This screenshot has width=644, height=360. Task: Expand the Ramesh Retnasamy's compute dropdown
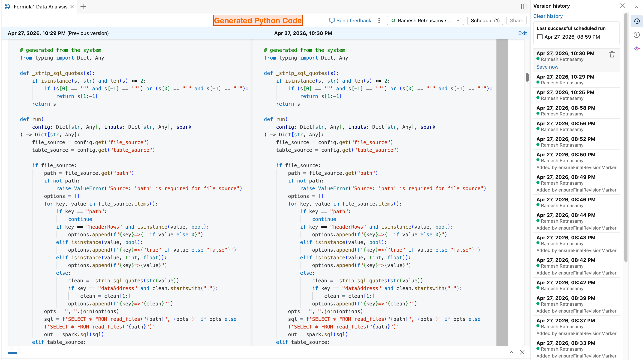coord(425,21)
